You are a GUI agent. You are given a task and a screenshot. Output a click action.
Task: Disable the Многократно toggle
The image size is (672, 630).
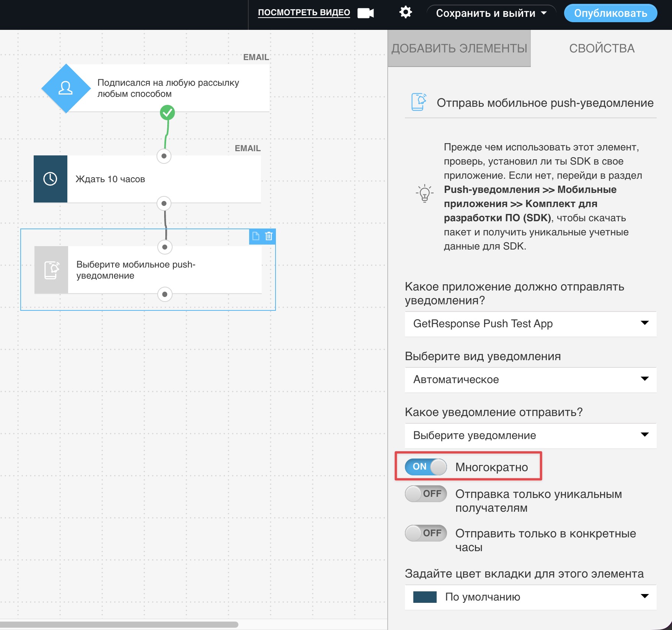(426, 467)
